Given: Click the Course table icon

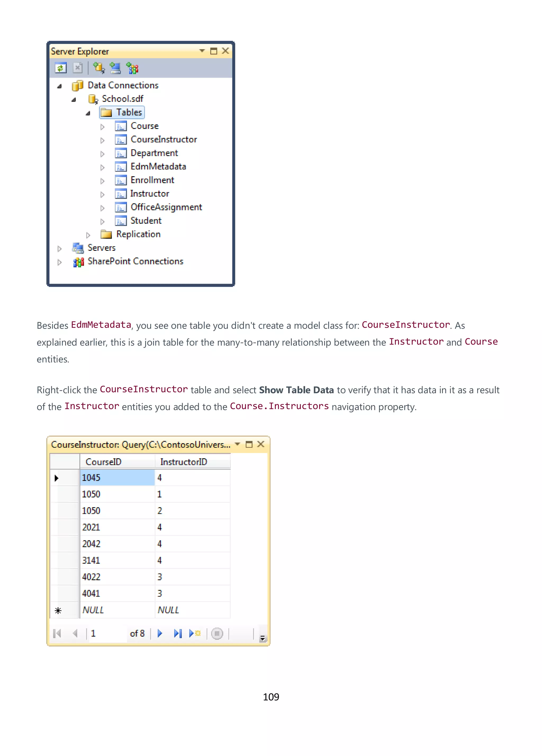Looking at the screenshot, I should click(120, 126).
